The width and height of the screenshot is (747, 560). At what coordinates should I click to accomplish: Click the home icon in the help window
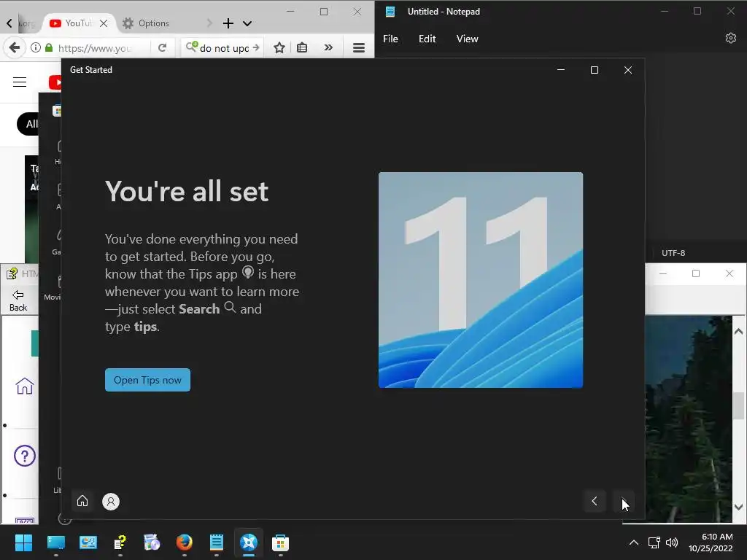click(25, 386)
